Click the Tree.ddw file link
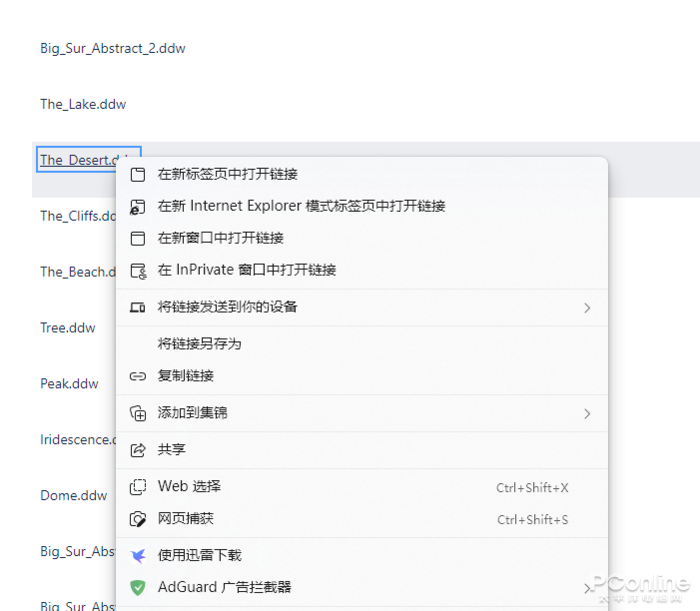700x611 pixels. click(x=68, y=328)
